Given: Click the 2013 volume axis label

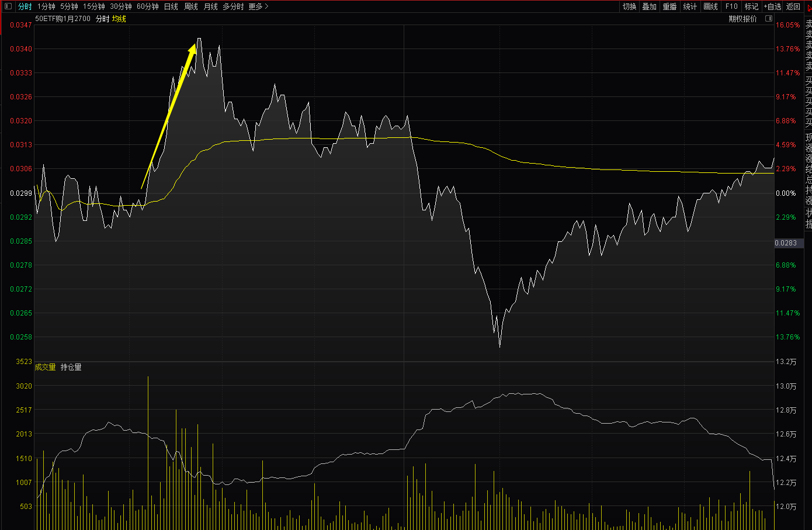Looking at the screenshot, I should pyautogui.click(x=24, y=434).
